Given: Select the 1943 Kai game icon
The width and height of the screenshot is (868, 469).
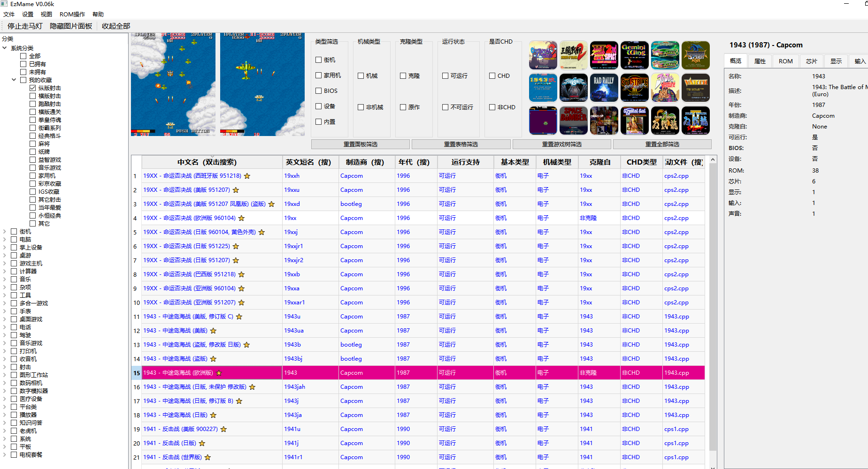Looking at the screenshot, I should (543, 88).
